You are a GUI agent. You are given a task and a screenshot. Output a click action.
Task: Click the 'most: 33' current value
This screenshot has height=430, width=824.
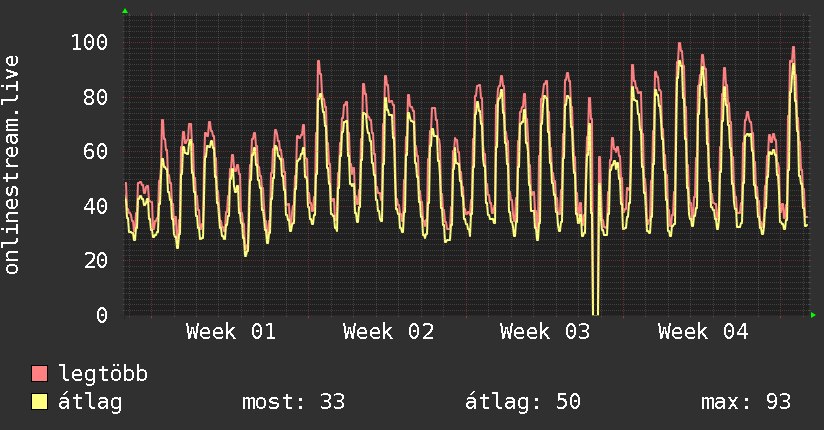(x=293, y=402)
